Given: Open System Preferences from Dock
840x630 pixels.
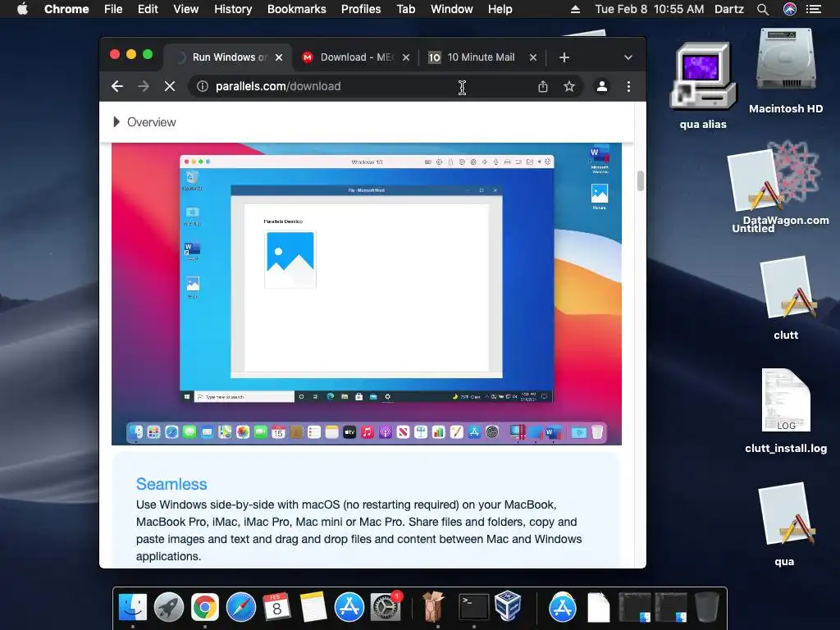Looking at the screenshot, I should click(x=386, y=607).
